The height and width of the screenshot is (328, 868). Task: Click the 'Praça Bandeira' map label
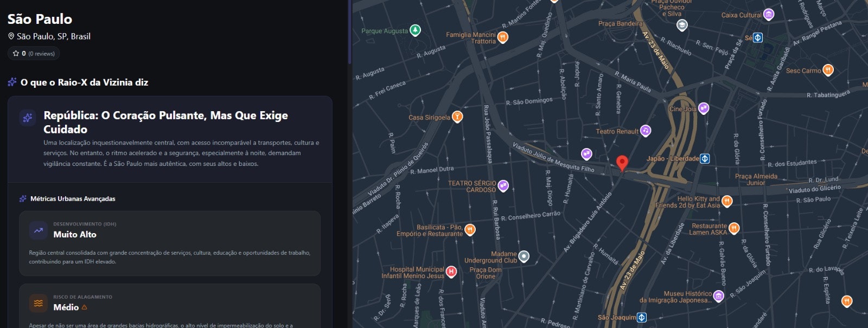coord(620,23)
